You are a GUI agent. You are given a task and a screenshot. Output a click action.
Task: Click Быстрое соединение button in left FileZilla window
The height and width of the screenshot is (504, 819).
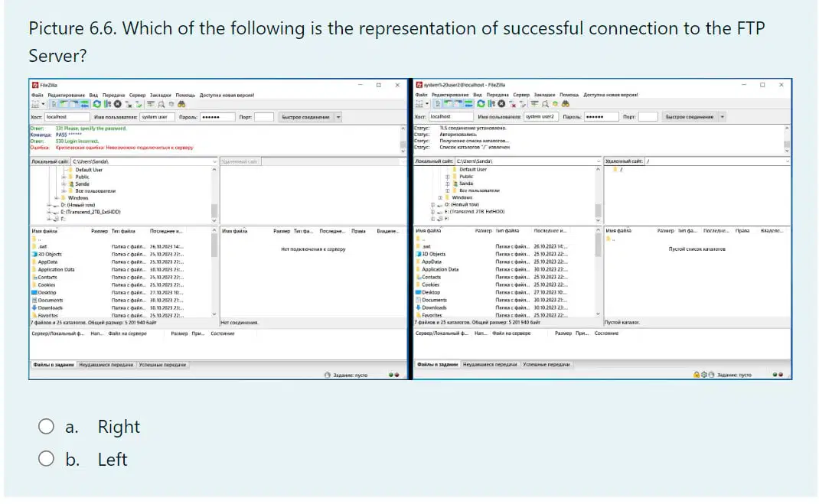point(305,117)
